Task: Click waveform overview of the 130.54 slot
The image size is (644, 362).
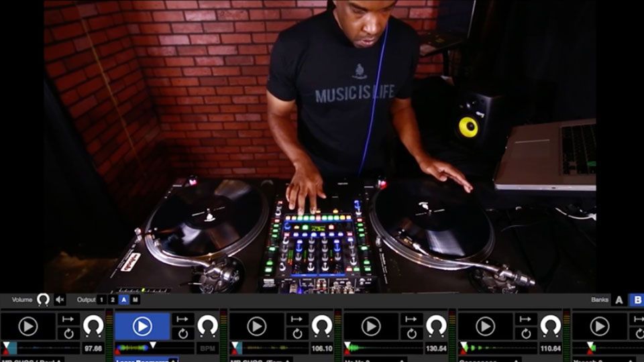Action: (384, 349)
